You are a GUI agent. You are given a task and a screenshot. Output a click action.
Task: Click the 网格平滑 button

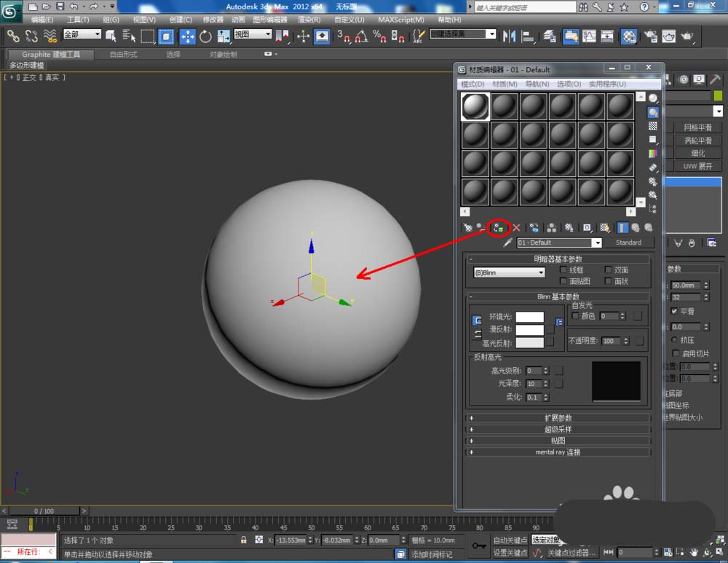[697, 127]
